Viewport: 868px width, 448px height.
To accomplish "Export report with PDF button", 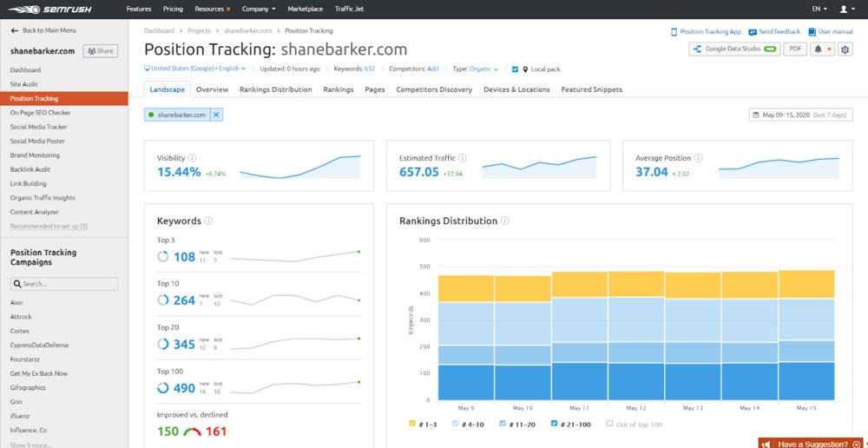I will pyautogui.click(x=795, y=49).
